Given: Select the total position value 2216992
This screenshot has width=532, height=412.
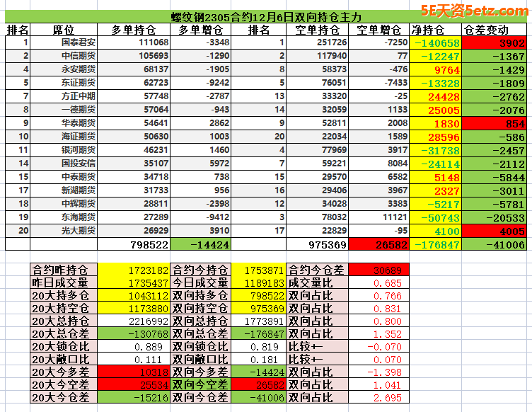Looking at the screenshot, I should [133, 321].
